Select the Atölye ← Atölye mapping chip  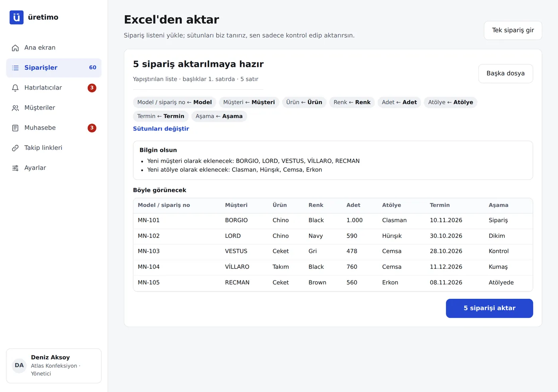tap(450, 102)
